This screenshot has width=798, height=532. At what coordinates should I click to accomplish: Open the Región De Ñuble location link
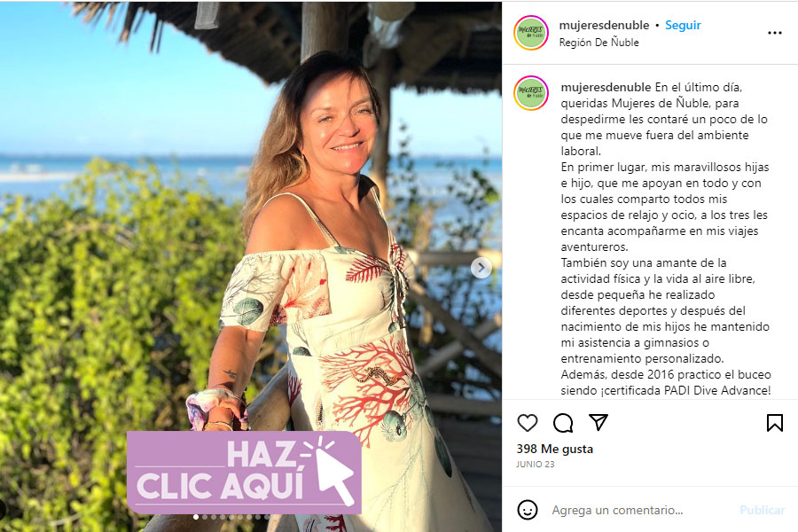[x=599, y=43]
